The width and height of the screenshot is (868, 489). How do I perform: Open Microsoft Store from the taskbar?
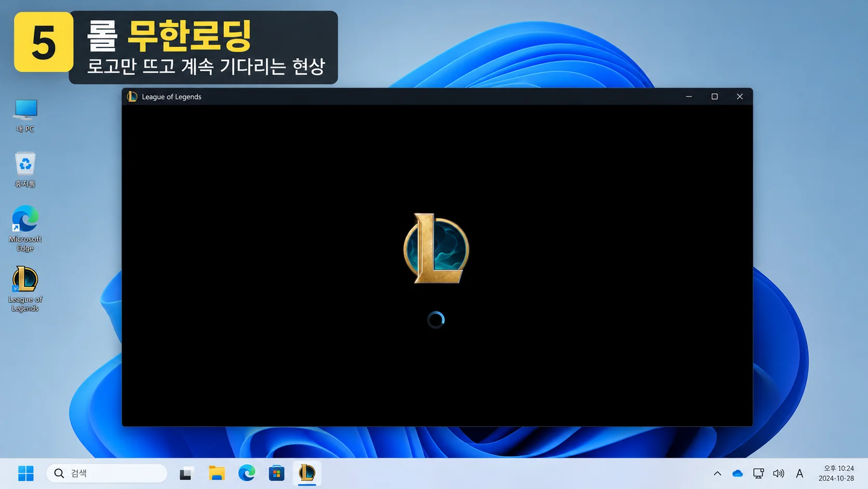coord(277,473)
